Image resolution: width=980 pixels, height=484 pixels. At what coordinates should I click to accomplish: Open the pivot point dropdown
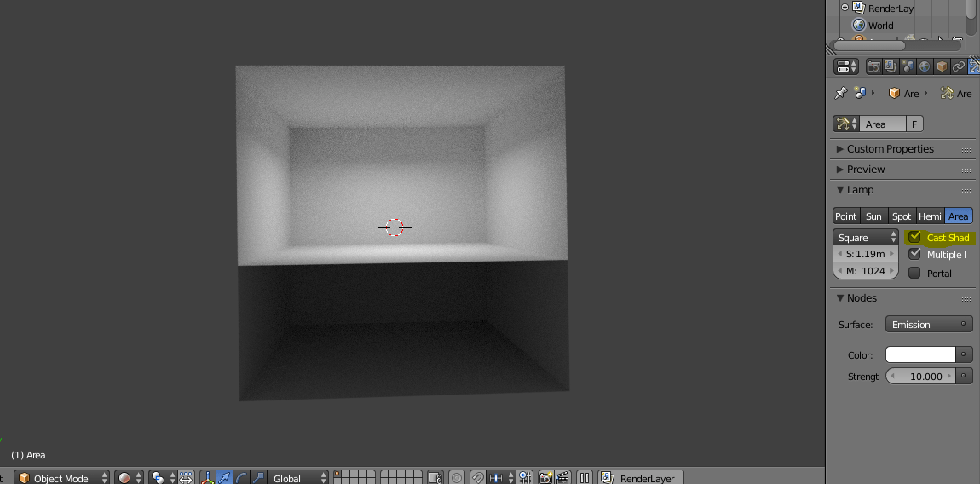163,478
